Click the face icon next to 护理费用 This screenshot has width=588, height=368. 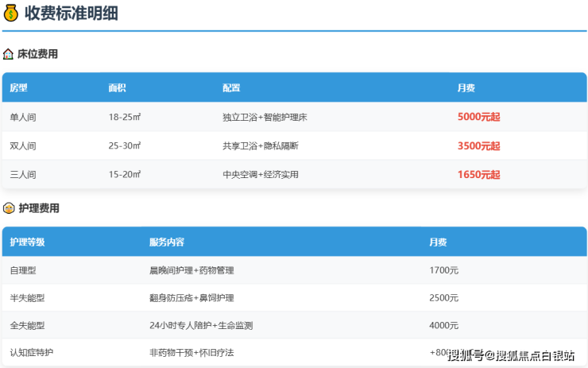9,208
